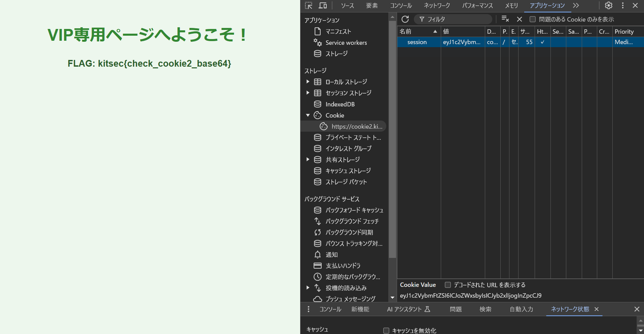Close the bottom drawer panel

tap(637, 309)
